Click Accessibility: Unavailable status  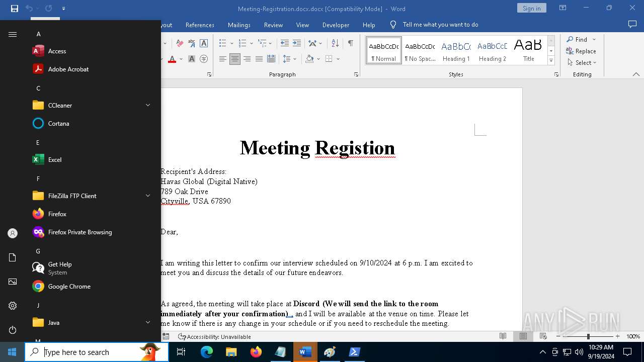[x=214, y=336]
